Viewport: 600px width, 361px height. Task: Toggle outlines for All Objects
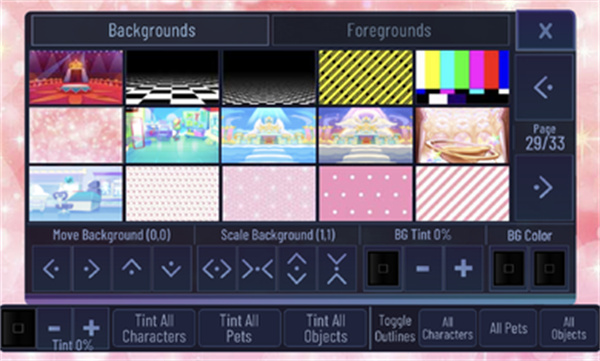point(569,328)
